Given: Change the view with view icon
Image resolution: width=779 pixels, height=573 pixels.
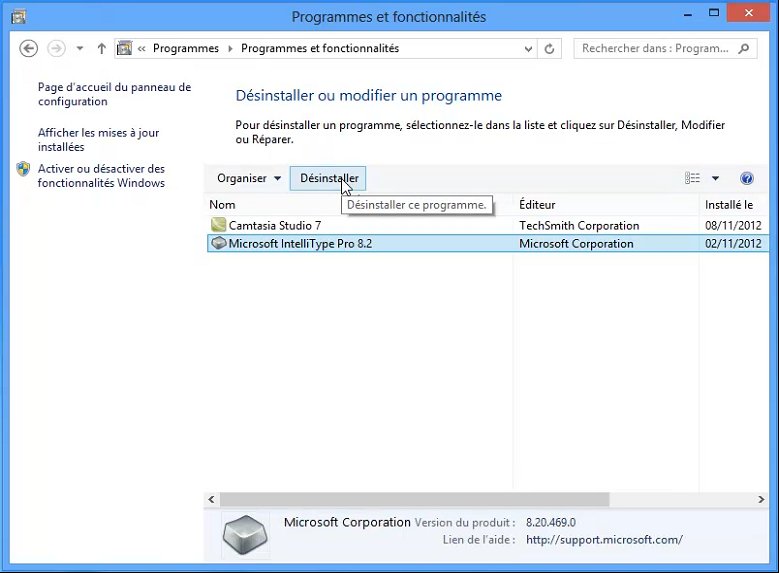Looking at the screenshot, I should 692,178.
